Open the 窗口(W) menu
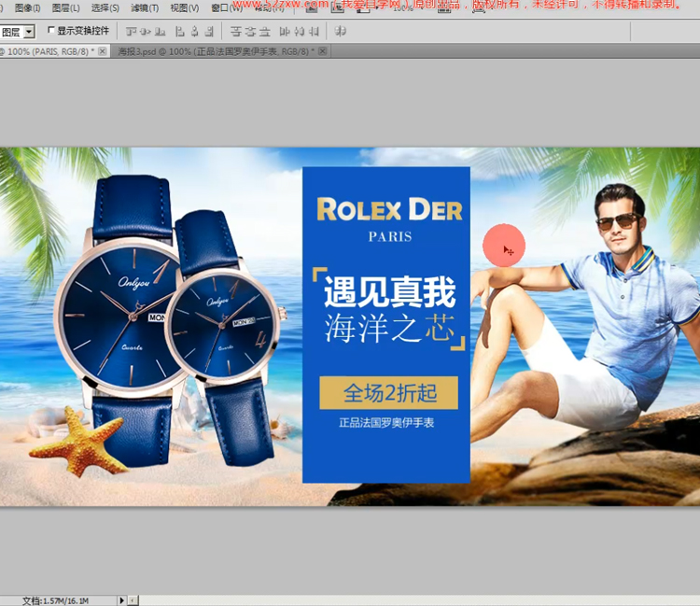This screenshot has width=700, height=606. click(x=226, y=7)
